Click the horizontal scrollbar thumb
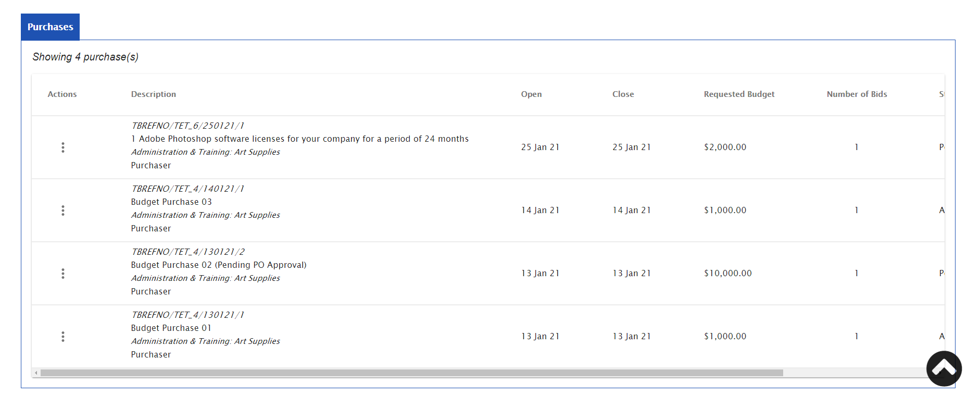This screenshot has height=395, width=980. pyautogui.click(x=411, y=373)
